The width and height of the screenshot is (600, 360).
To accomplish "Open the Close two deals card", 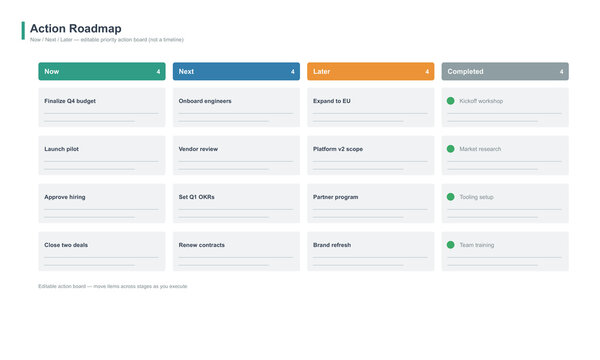I will click(102, 251).
